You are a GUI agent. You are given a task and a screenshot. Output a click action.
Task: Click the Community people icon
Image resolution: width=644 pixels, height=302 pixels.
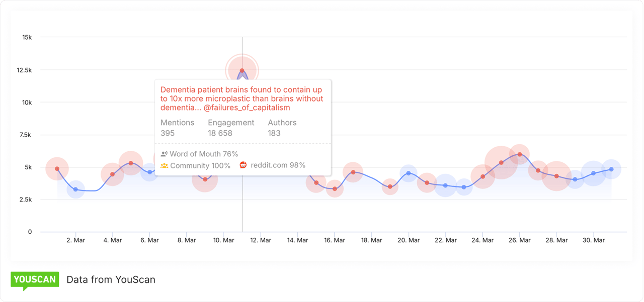coord(164,165)
